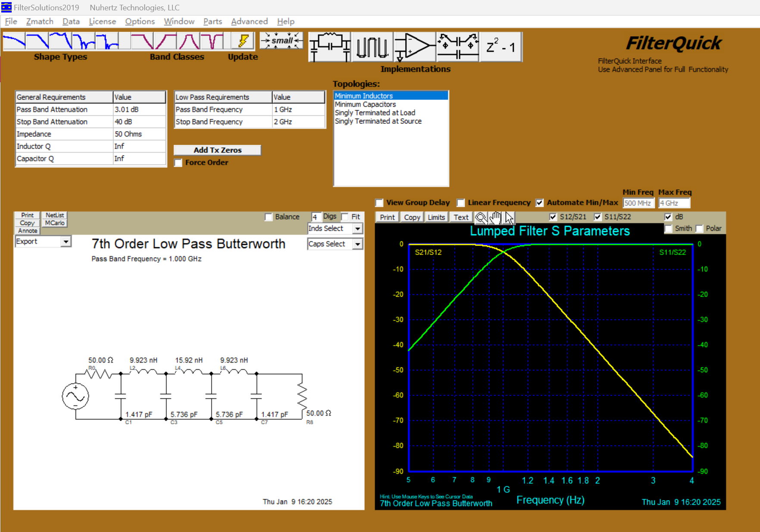This screenshot has width=760, height=532.
Task: Choose the active op-amp implementation icon
Action: tap(414, 47)
